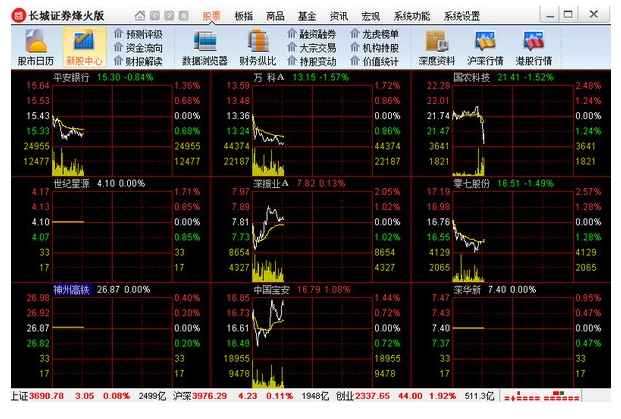Screen dimensions: 621x419
Task: Open the 系统设置 menu
Action: pyautogui.click(x=462, y=16)
